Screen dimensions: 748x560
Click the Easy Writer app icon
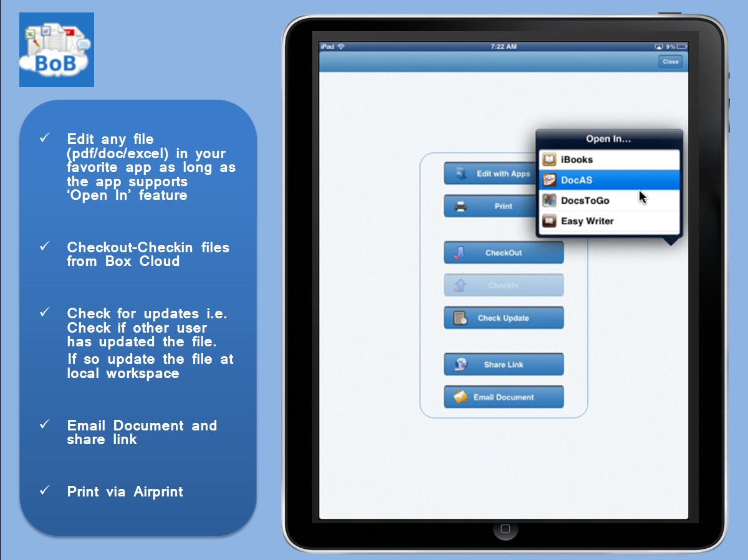549,221
